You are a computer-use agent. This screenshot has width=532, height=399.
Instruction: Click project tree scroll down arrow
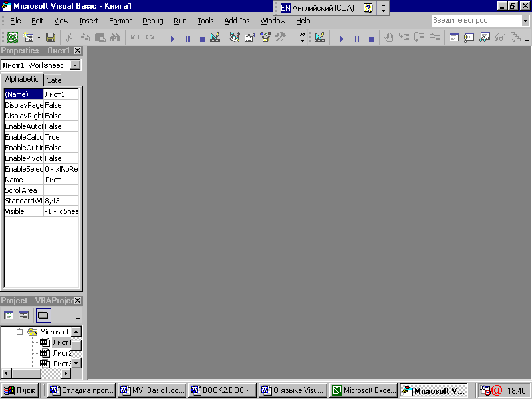coord(76,363)
